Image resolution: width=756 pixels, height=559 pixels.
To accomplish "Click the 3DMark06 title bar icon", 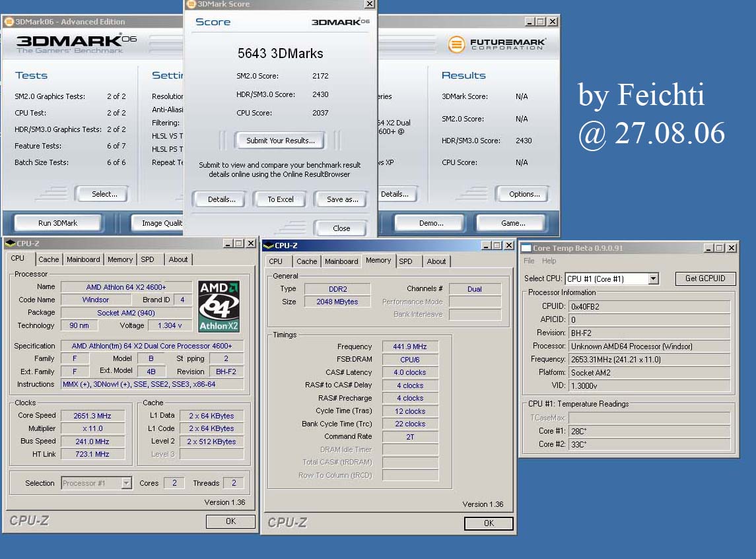I will coord(8,22).
